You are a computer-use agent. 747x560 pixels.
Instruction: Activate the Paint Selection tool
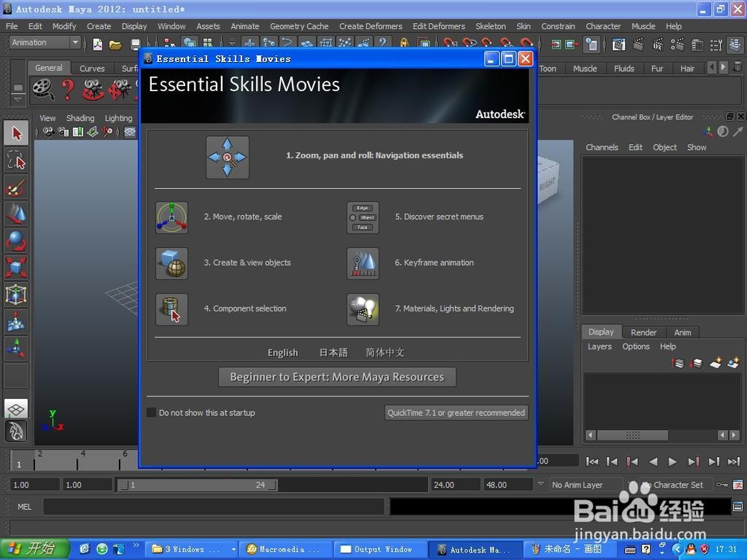tap(16, 187)
